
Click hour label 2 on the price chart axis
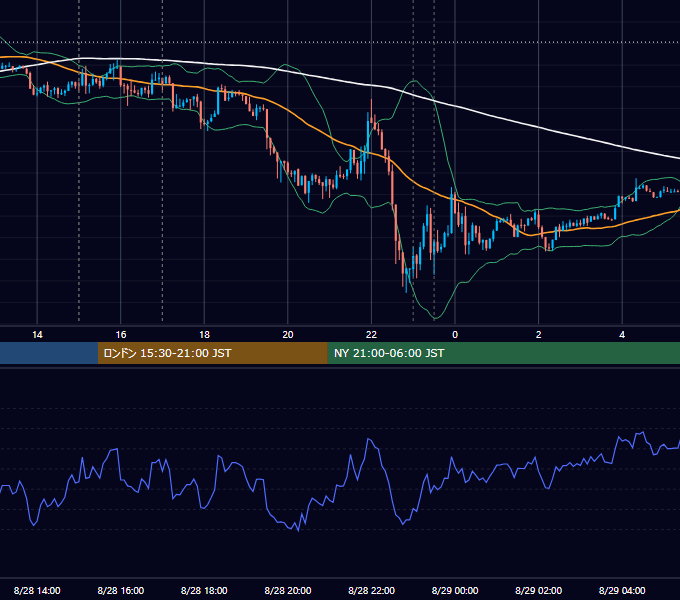(538, 334)
